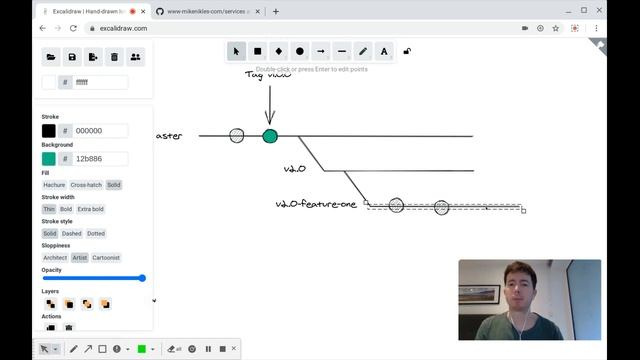
Task: Open the green Background color swatch
Action: (49, 159)
